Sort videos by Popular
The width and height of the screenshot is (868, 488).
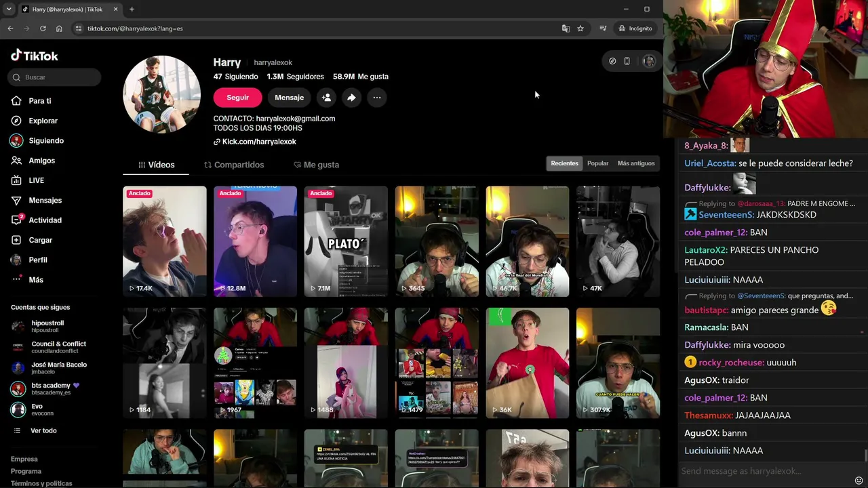[598, 163]
